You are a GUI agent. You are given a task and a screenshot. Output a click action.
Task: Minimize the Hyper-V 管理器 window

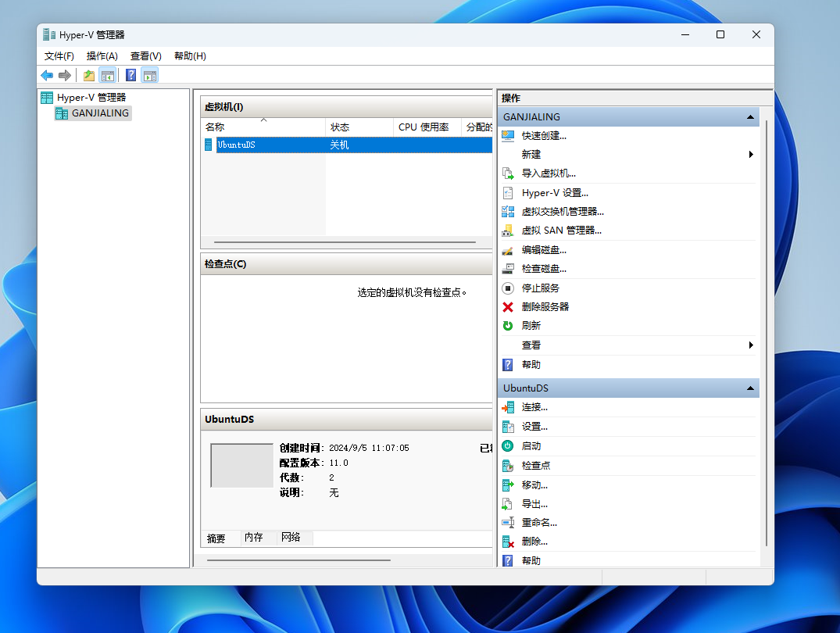685,35
